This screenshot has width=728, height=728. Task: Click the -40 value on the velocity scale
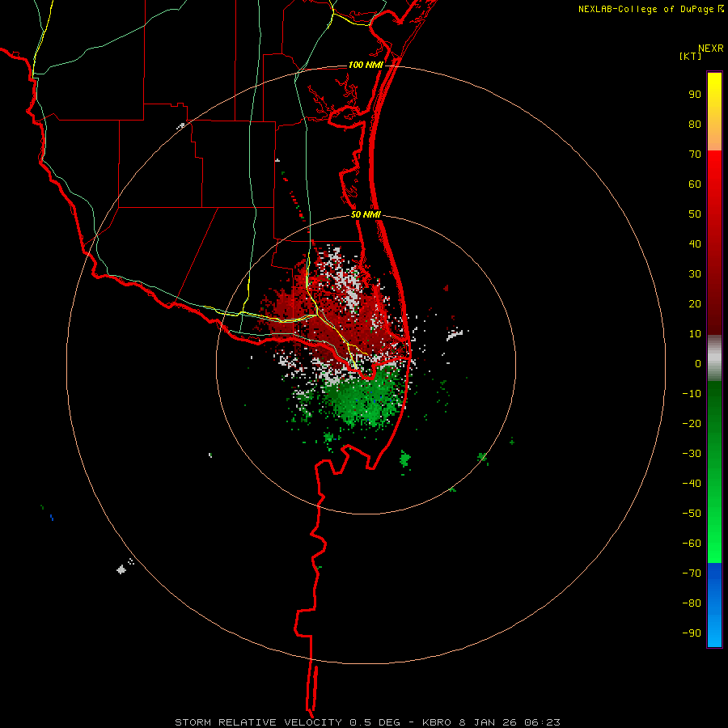point(692,484)
